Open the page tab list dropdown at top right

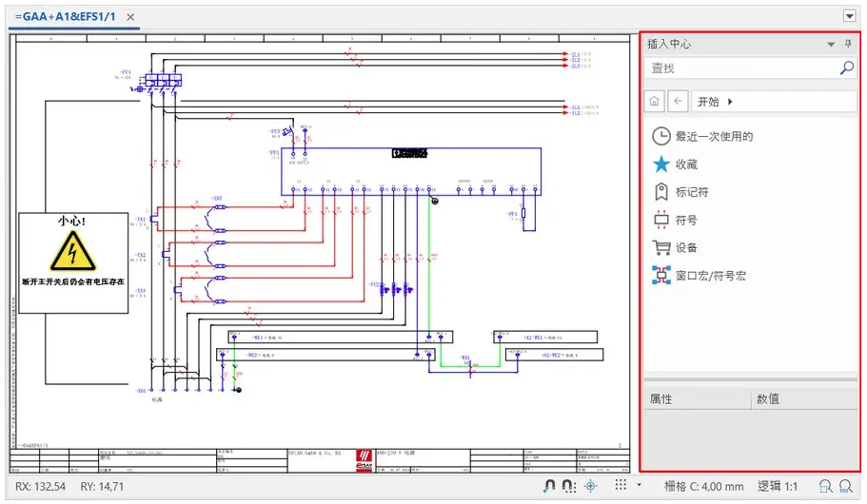pos(850,16)
